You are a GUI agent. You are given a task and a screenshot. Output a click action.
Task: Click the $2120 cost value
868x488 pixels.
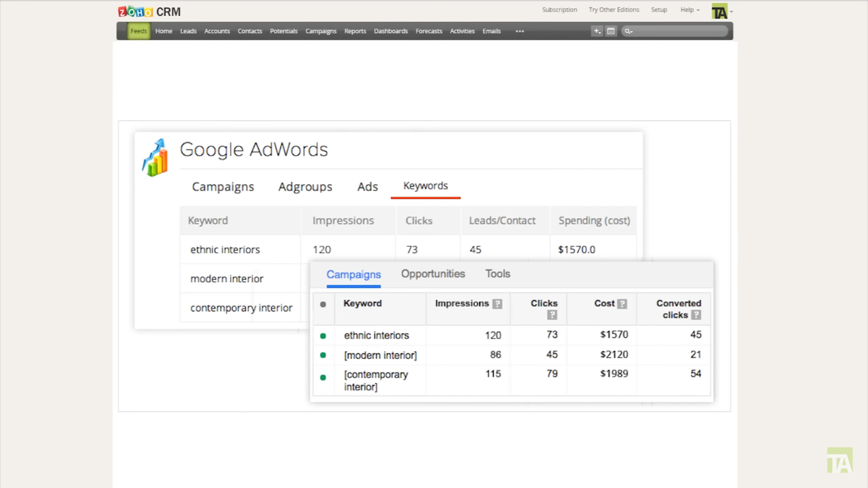(614, 355)
